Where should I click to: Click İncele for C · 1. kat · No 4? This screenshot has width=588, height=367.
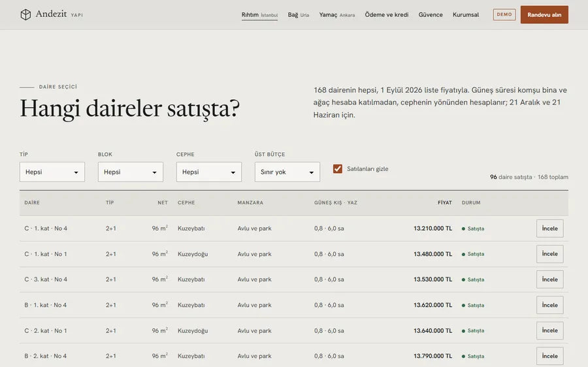pos(549,229)
